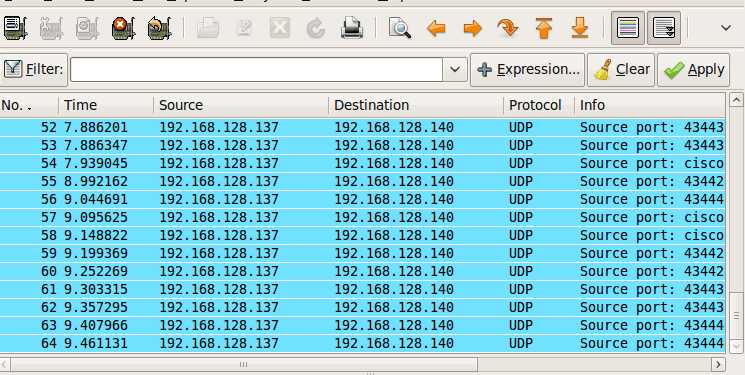This screenshot has height=375, width=745.
Task: Click the start capture toolbar icon
Action: click(87, 28)
